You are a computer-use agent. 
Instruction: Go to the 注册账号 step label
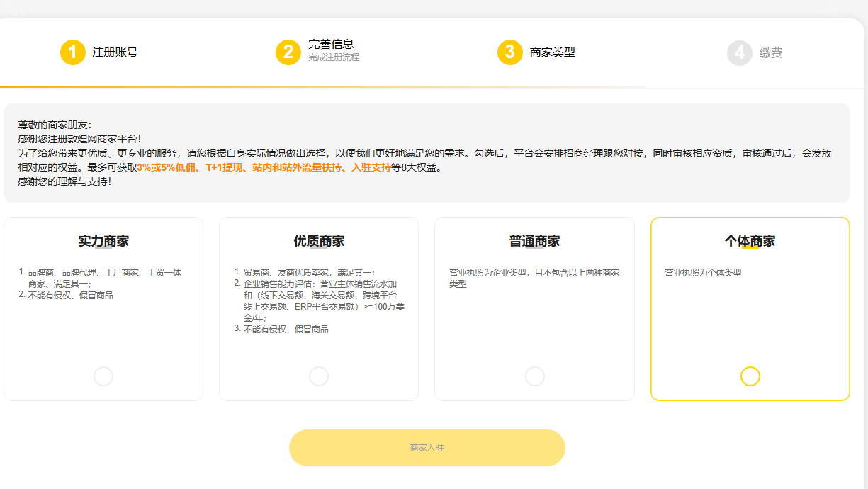click(x=115, y=52)
